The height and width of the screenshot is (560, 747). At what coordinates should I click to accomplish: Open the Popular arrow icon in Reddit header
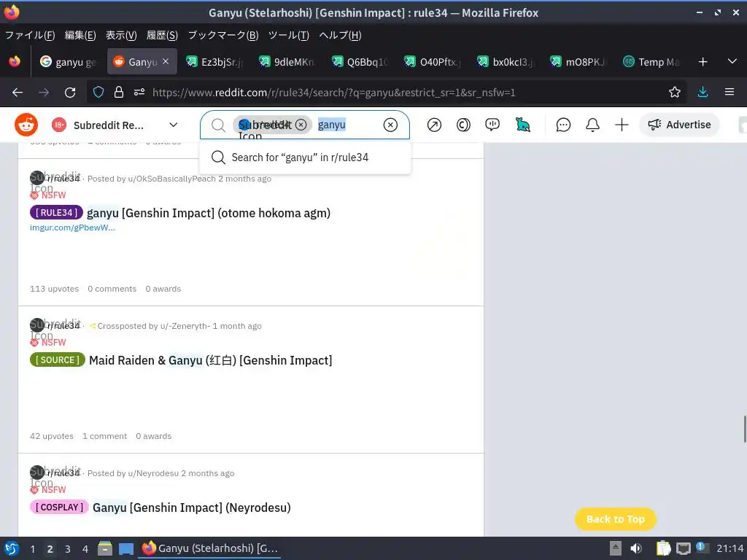point(434,125)
